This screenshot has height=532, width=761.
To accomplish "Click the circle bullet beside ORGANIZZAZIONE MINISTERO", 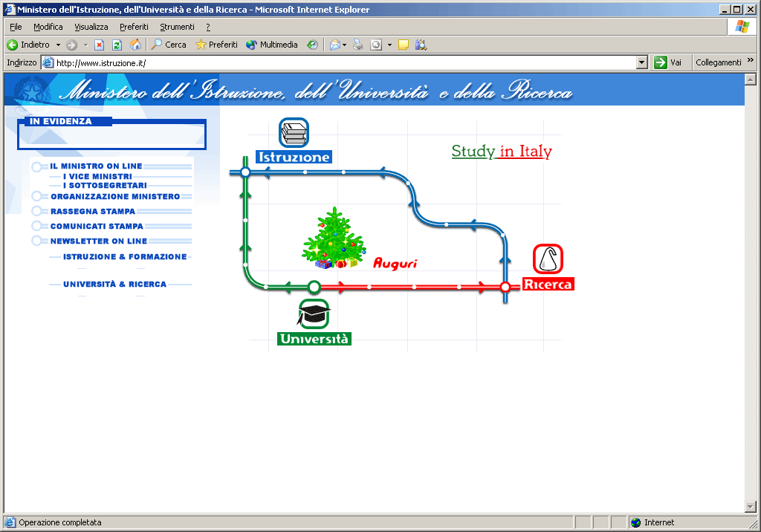I will (37, 196).
